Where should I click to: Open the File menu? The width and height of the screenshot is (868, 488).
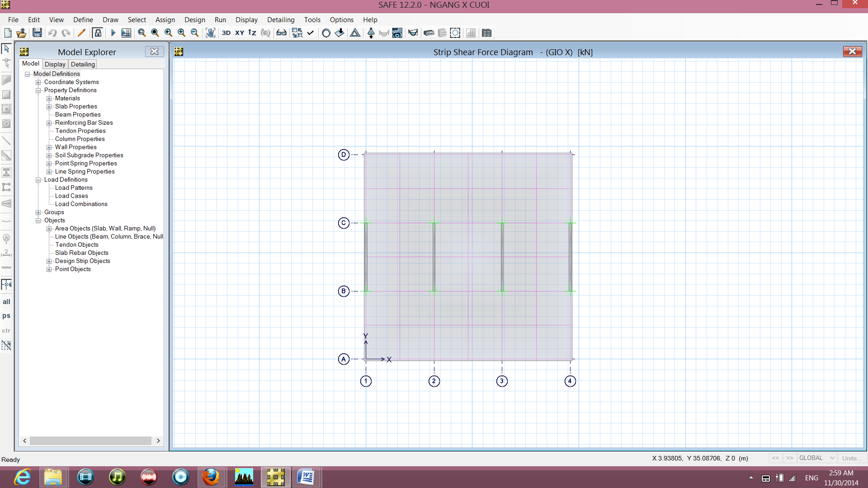point(13,19)
